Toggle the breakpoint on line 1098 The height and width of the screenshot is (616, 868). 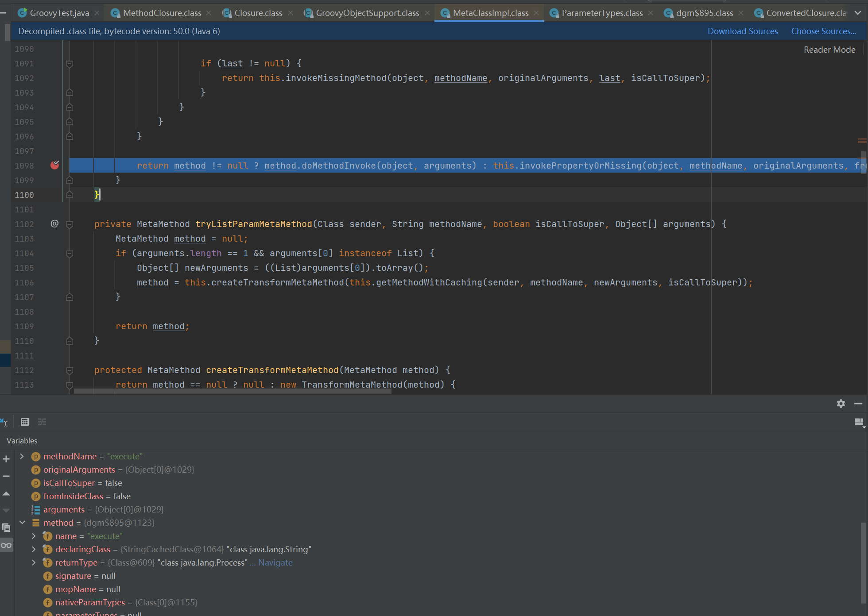(55, 166)
